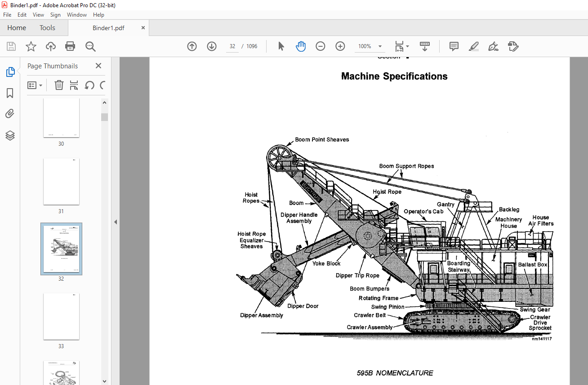Open the sign document pen tool

(493, 46)
